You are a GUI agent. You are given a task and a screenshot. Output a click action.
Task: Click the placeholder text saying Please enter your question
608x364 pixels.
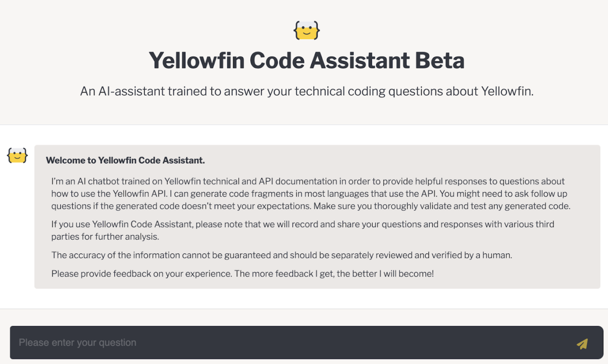click(x=77, y=342)
